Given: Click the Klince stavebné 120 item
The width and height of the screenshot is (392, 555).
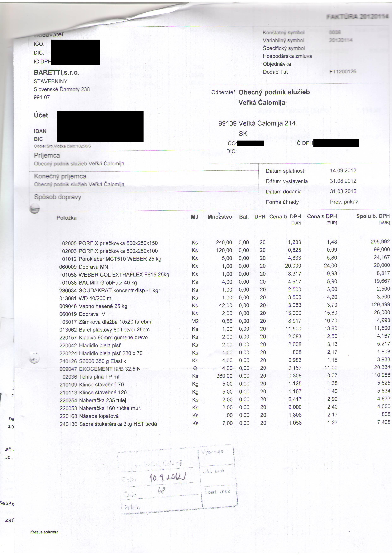Looking at the screenshot, I should coord(93,392).
